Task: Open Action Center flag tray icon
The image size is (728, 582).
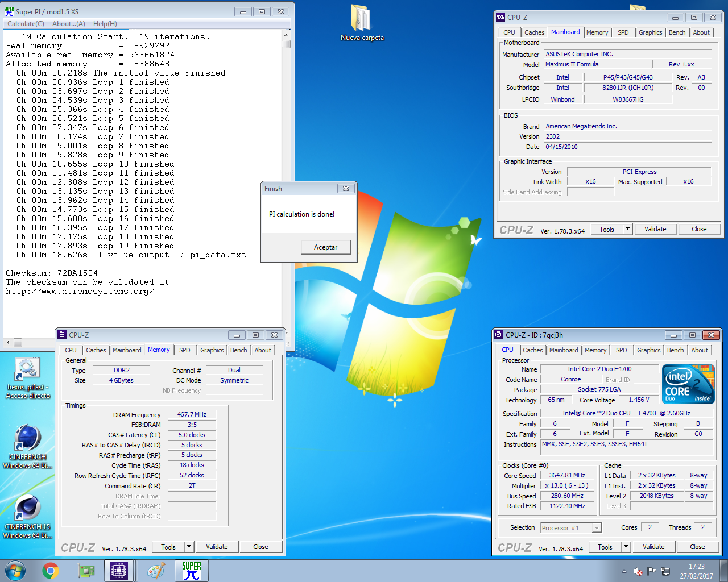Action: click(652, 571)
